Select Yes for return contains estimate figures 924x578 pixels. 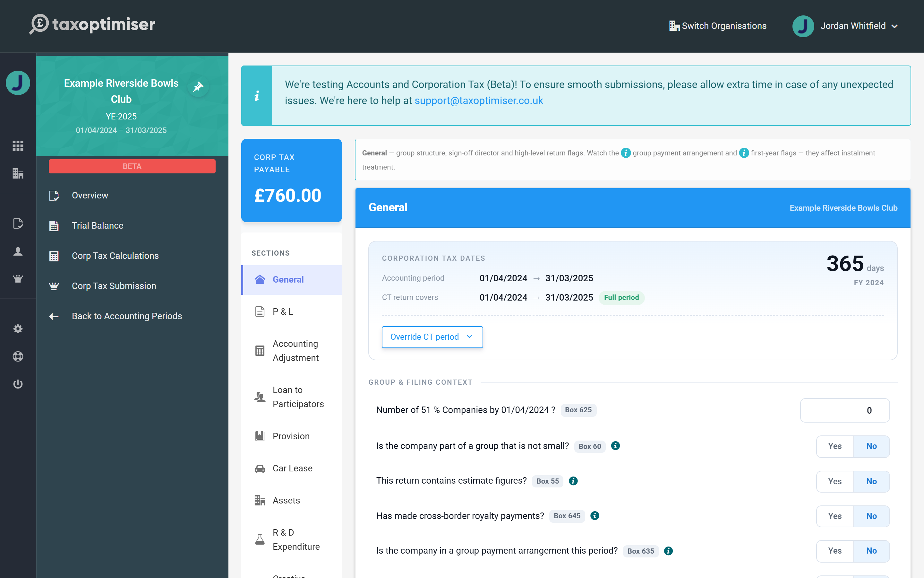(x=835, y=481)
